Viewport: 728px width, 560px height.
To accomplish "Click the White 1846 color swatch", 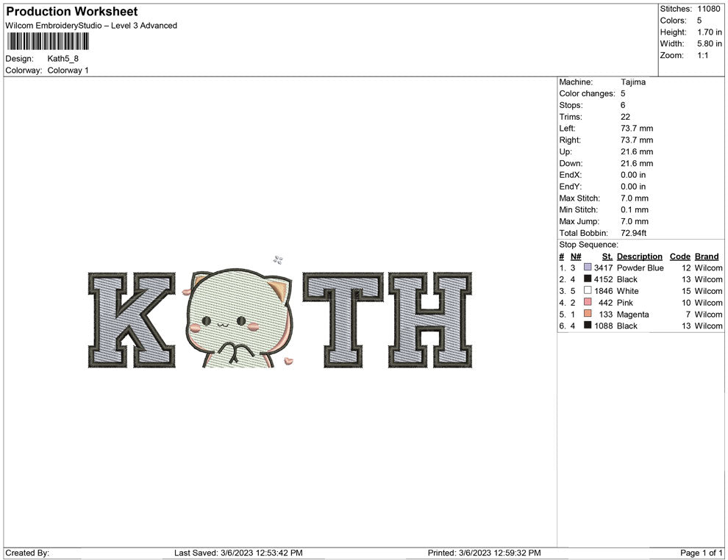I will pos(588,290).
